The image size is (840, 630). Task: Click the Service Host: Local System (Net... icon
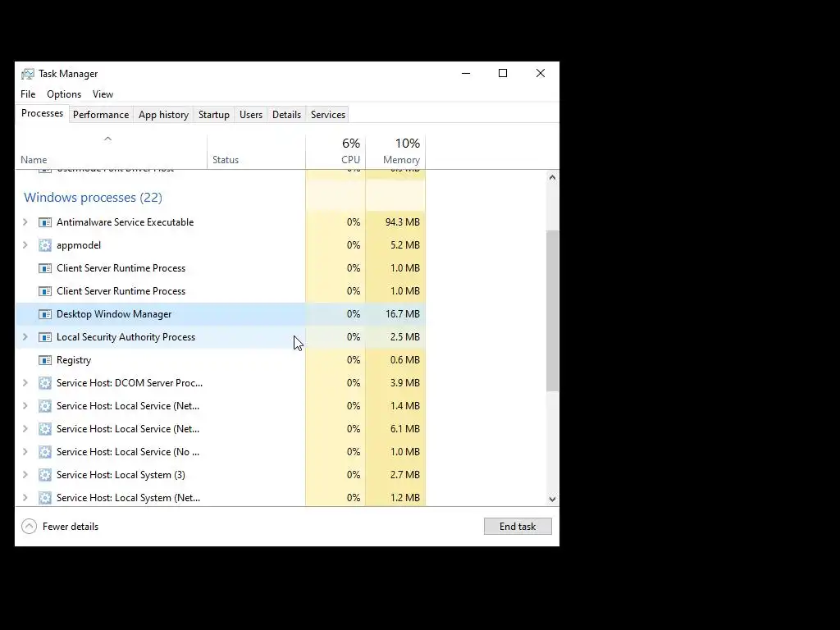click(45, 498)
